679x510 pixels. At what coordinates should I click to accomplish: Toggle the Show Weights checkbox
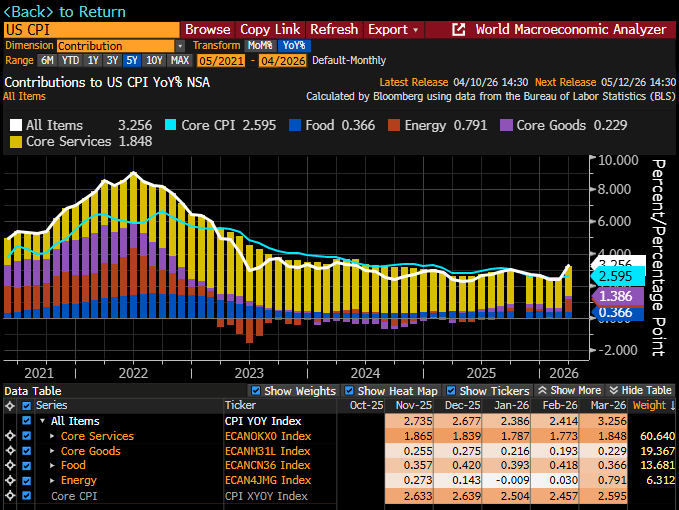point(256,391)
